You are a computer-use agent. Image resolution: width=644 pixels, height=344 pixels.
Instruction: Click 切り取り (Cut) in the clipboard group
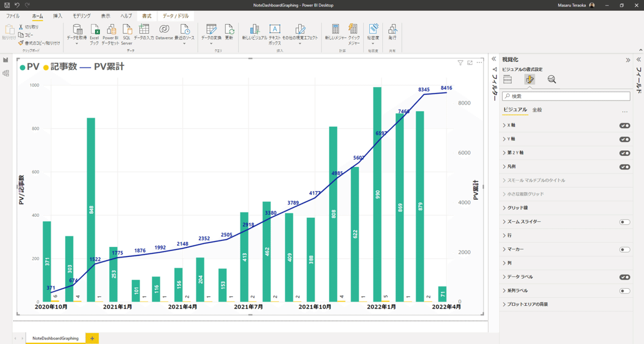tap(28, 27)
